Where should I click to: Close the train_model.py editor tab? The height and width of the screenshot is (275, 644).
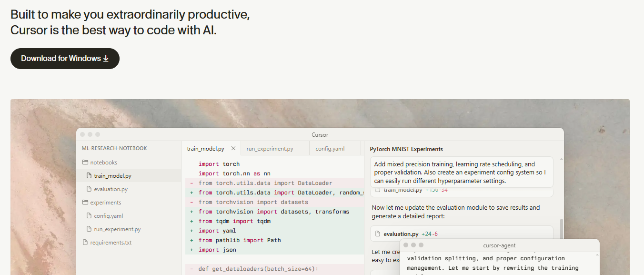point(233,149)
